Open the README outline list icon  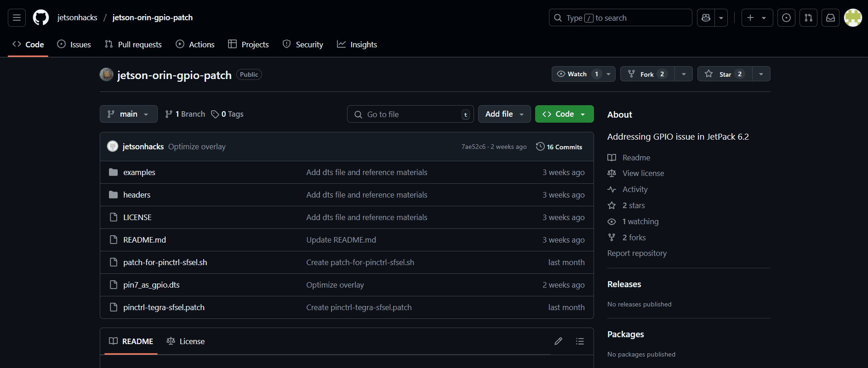pyautogui.click(x=580, y=341)
